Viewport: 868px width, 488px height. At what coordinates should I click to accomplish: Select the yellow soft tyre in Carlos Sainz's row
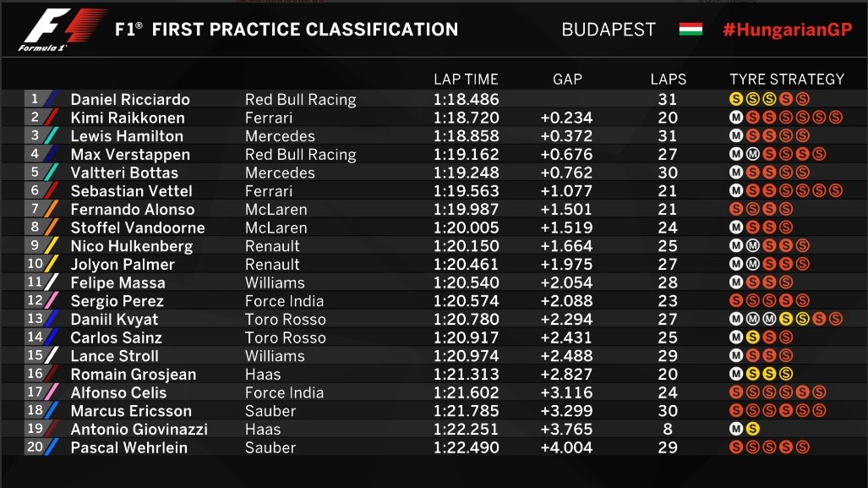[751, 338]
